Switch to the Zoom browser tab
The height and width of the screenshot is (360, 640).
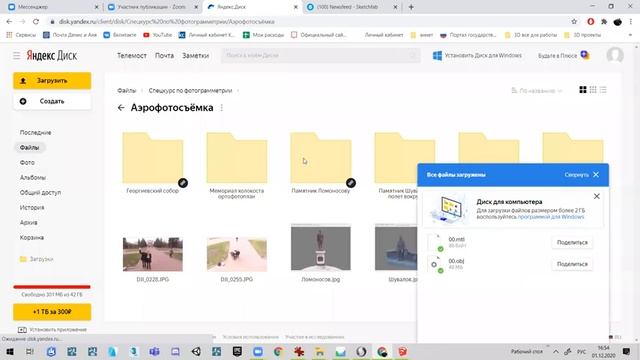tap(151, 7)
